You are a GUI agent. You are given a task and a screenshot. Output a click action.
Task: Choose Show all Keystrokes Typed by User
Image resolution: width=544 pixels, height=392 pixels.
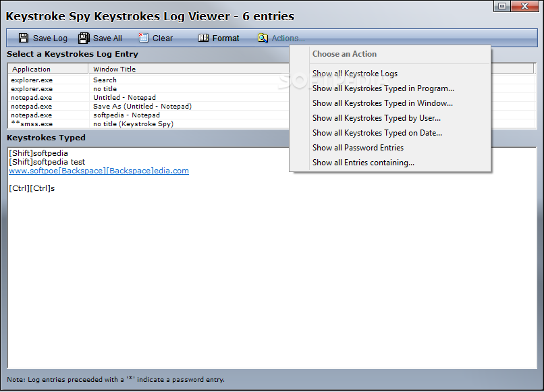[x=377, y=118]
